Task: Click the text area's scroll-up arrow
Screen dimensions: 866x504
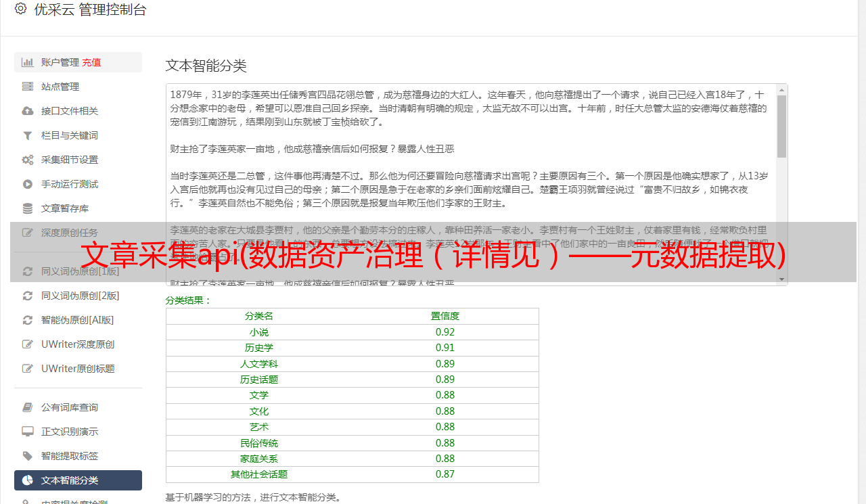Action: coord(782,89)
